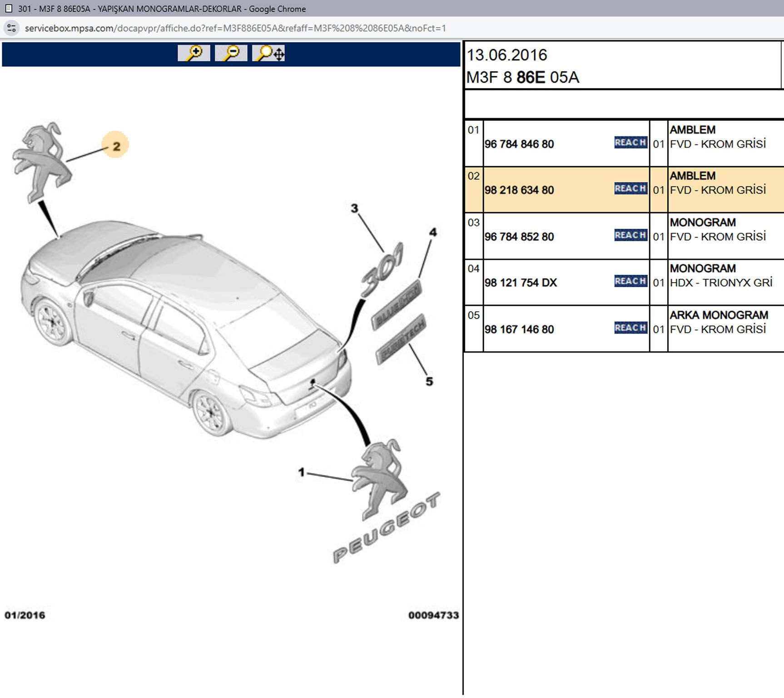
Task: Click REACH badge for part 98 218 634 80
Action: point(630,189)
